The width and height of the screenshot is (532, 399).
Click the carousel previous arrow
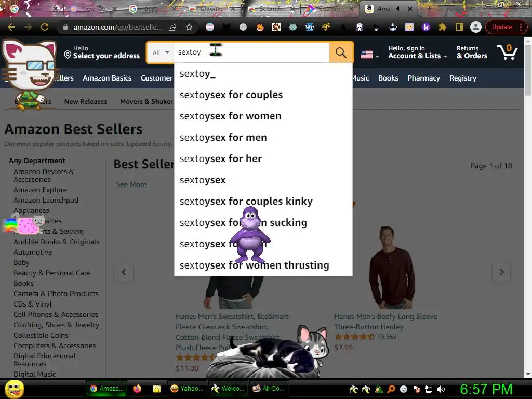tap(124, 272)
